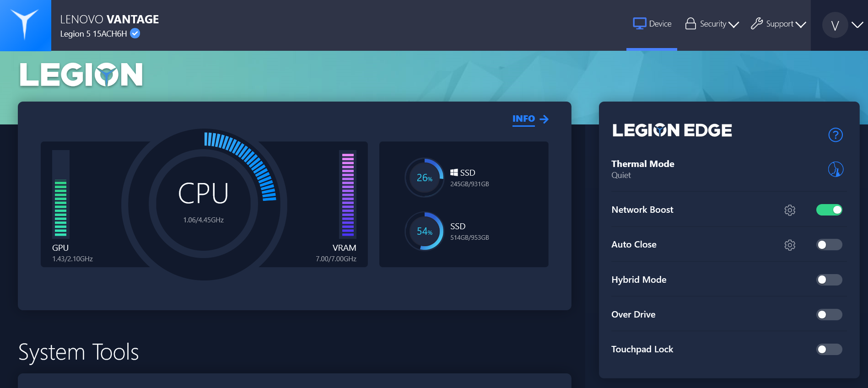Screen dimensions: 868x388
Task: Click the System Tools heading
Action: 78,352
